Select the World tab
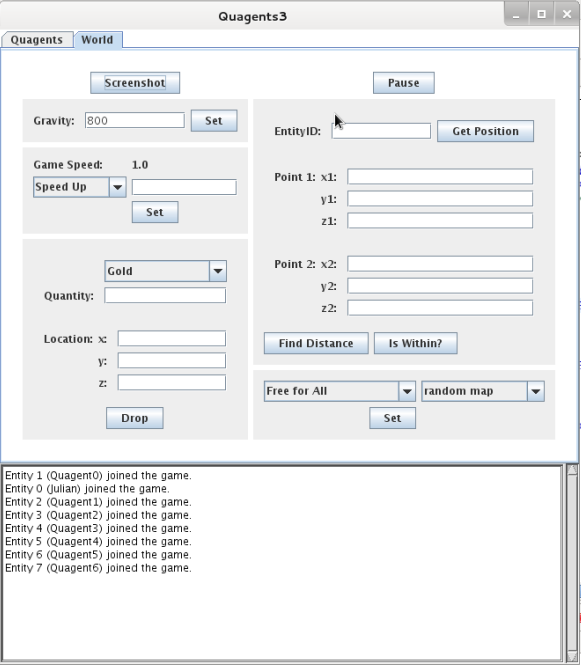 tap(98, 40)
